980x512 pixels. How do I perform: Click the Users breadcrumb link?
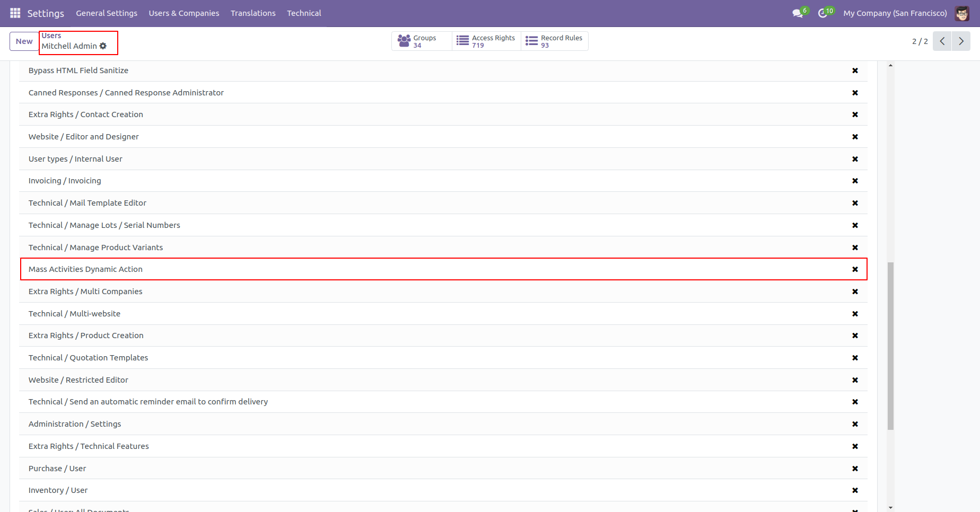point(51,36)
